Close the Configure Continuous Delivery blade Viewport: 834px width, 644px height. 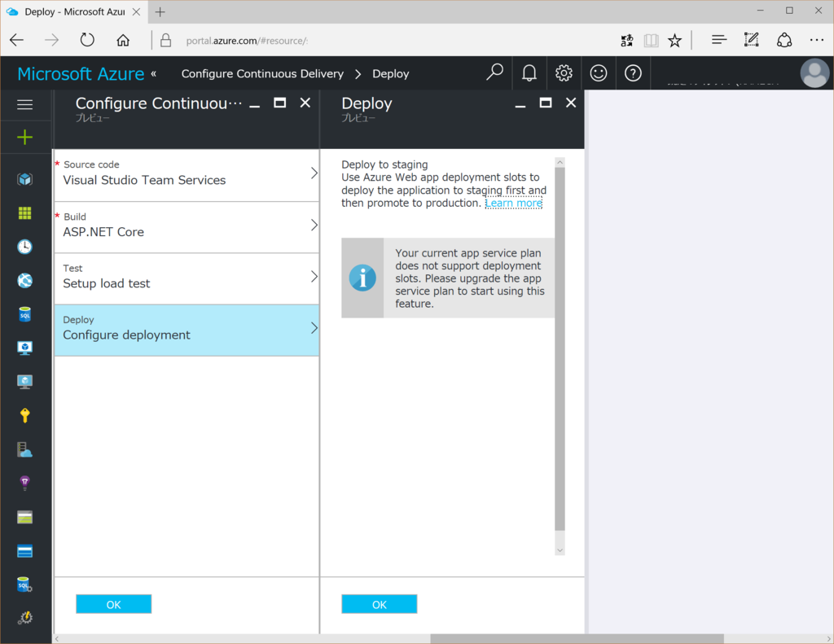[305, 103]
